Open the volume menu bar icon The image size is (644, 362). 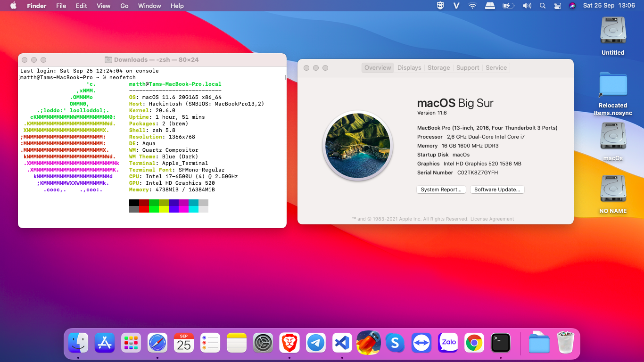(x=527, y=6)
